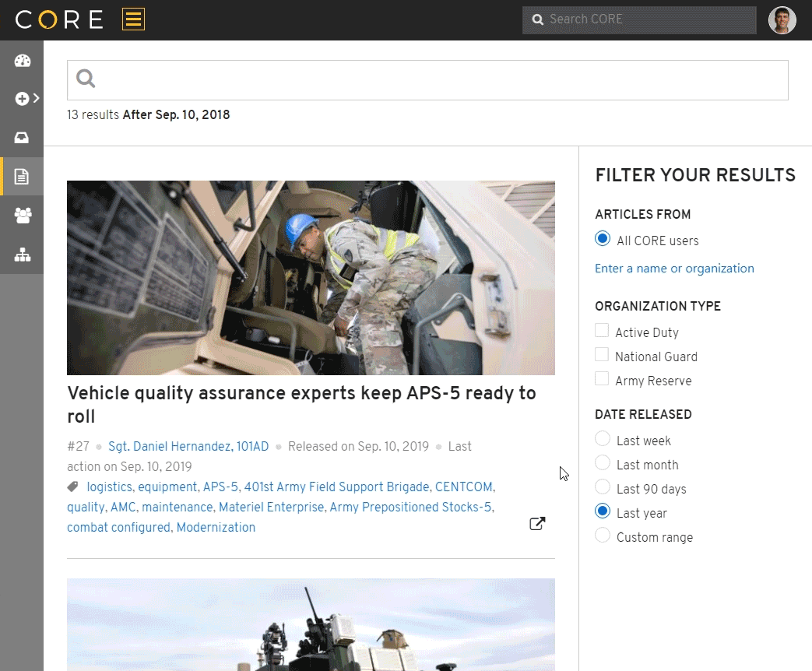Click the CORE logo
812x671 pixels.
pyautogui.click(x=58, y=19)
